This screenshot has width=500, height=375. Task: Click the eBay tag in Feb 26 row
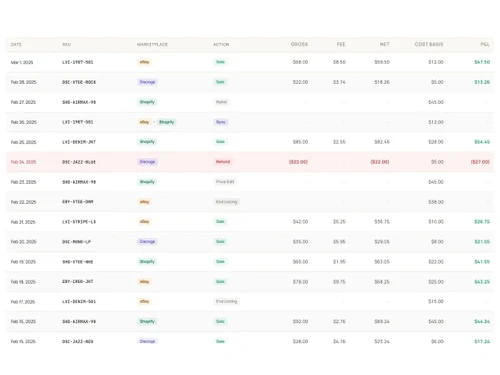pos(144,122)
